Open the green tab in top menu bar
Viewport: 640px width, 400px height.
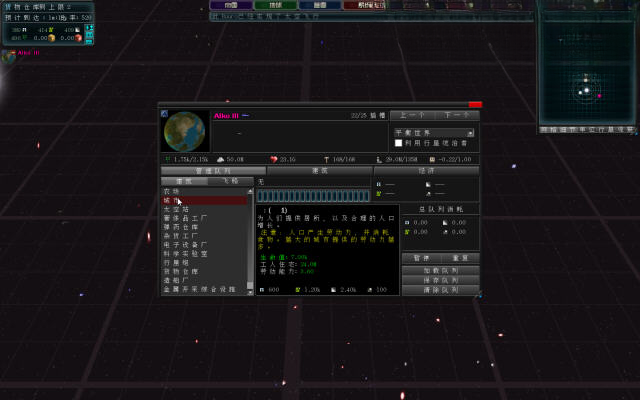coord(276,5)
